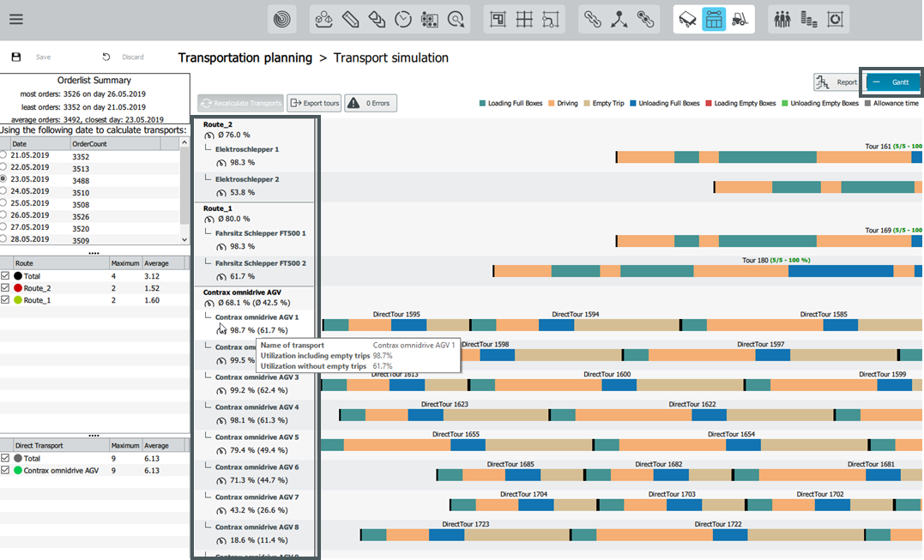Viewport: 924px width, 560px height.
Task: Click the radar target icon
Action: click(x=282, y=20)
